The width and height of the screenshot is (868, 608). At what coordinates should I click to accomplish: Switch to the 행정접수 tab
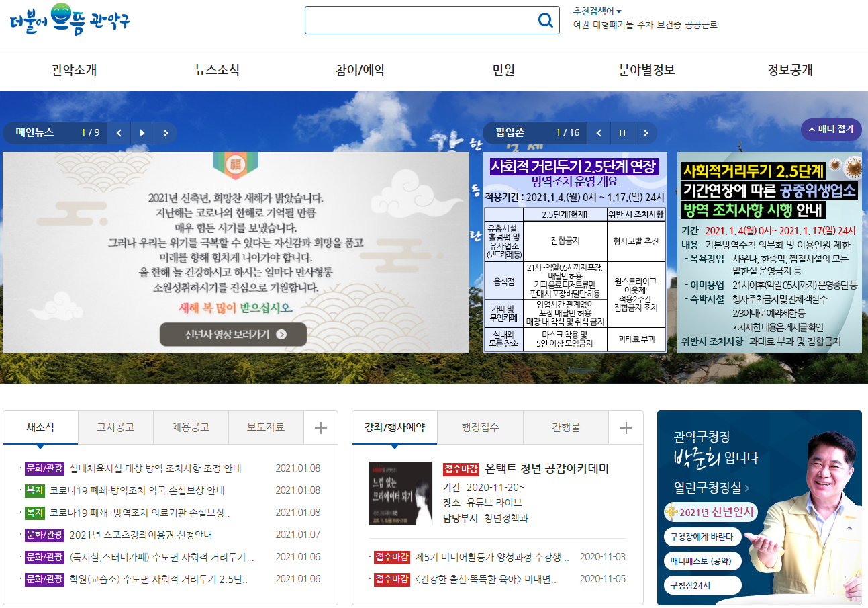(x=480, y=427)
